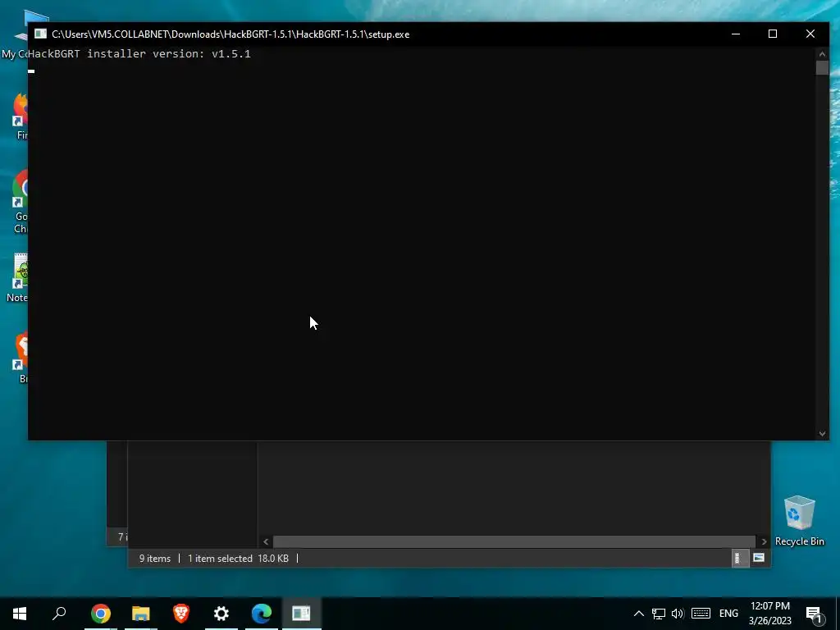840x630 pixels.
Task: Open the clock showing 12:07 PM
Action: click(769, 614)
